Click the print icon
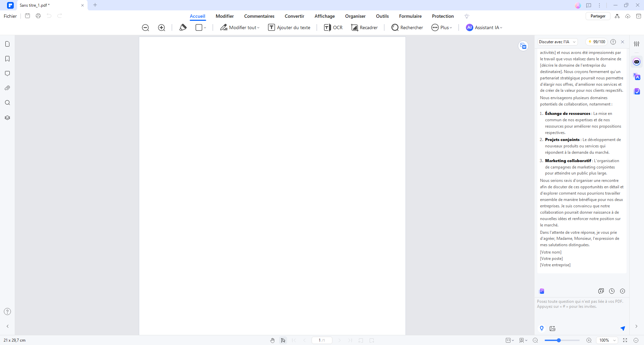 [x=38, y=16]
